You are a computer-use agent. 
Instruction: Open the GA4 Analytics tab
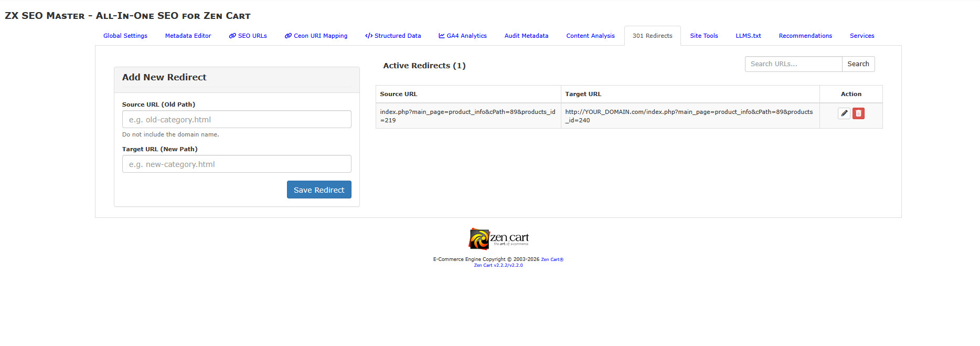point(463,36)
